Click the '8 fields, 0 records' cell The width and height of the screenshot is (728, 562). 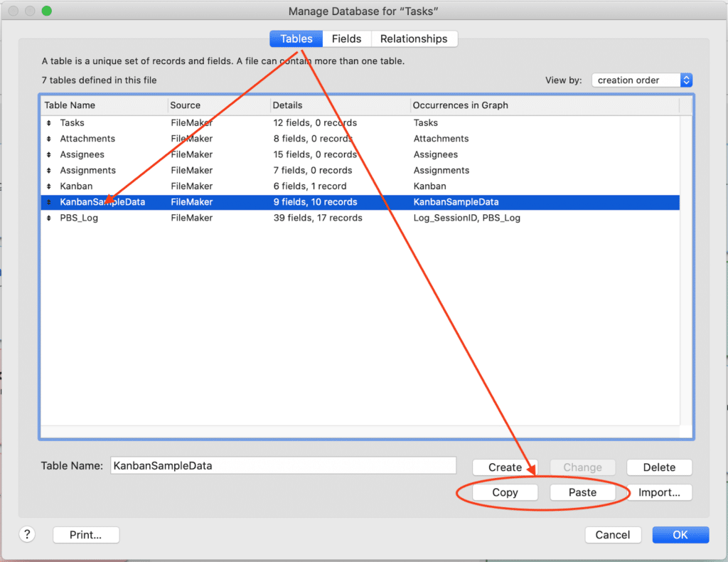tap(313, 139)
